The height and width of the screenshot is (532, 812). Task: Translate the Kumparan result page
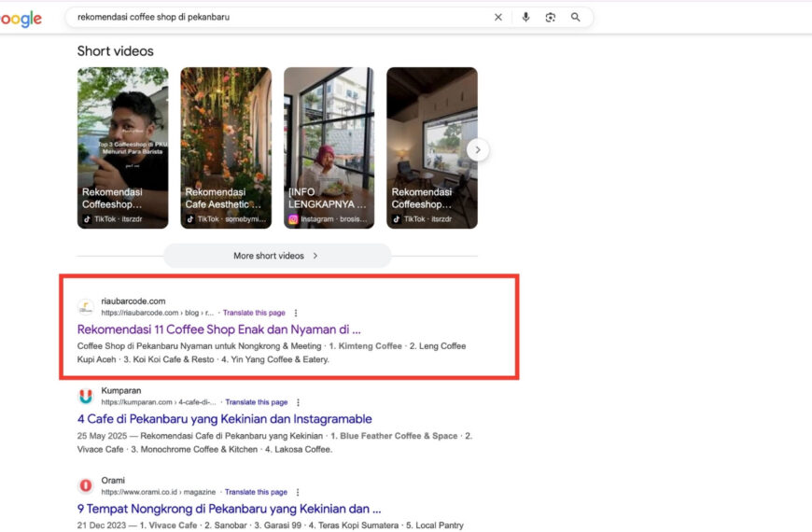click(x=257, y=402)
